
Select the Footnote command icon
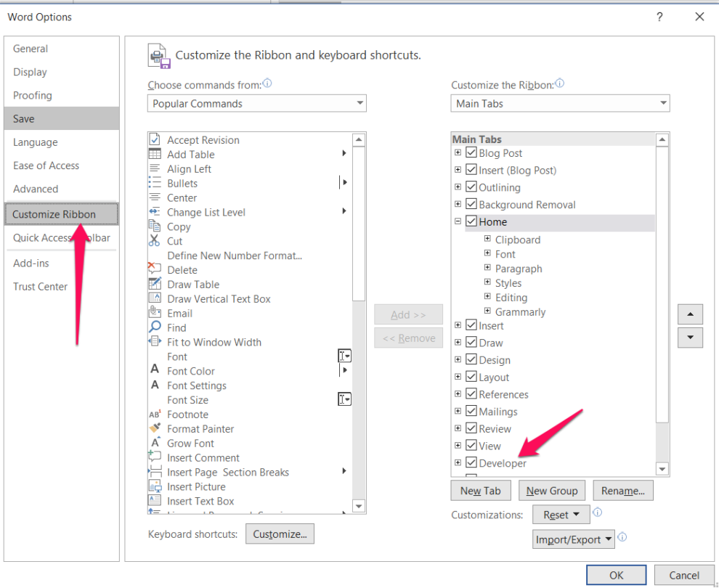pos(155,415)
